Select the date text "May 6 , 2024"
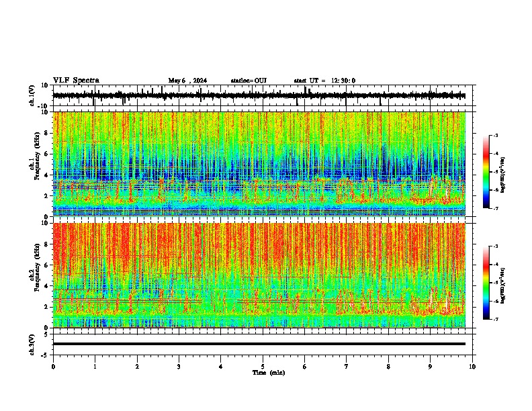 (x=187, y=81)
